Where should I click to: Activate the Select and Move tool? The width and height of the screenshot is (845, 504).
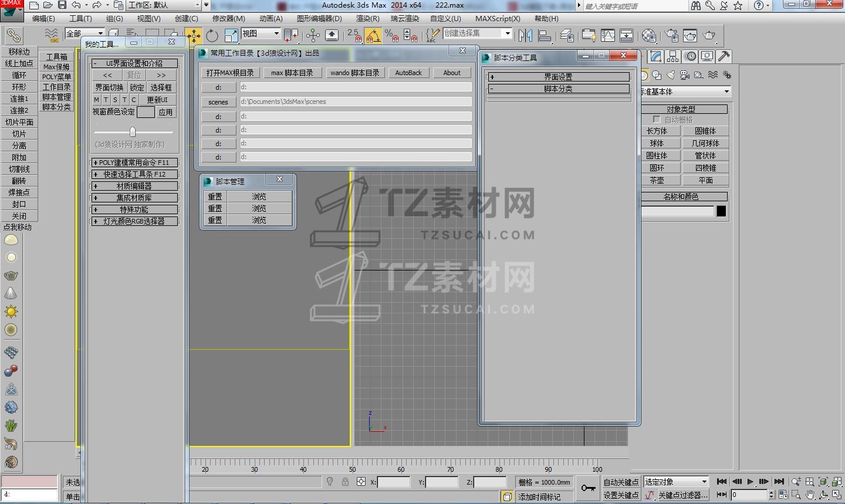click(193, 36)
